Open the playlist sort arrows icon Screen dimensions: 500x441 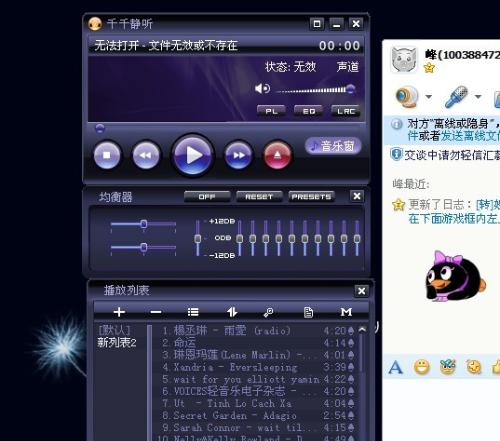232,312
